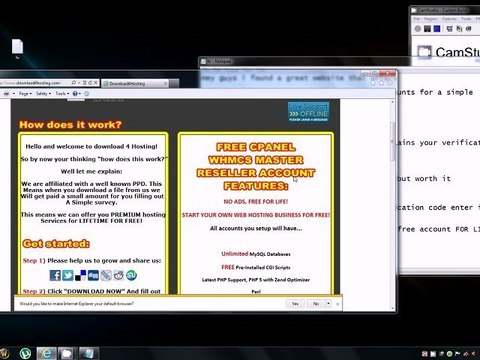480x360 pixels.
Task: Share on Digg icon
Action: (x=93, y=275)
